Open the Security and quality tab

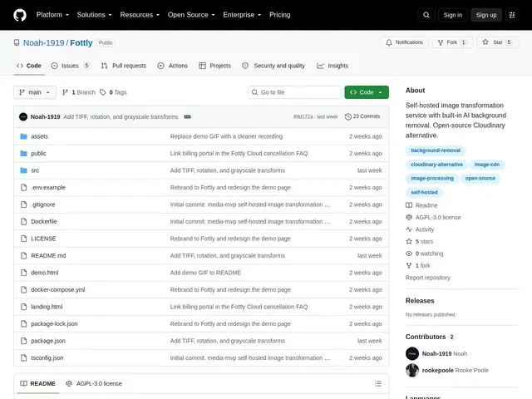pyautogui.click(x=273, y=66)
